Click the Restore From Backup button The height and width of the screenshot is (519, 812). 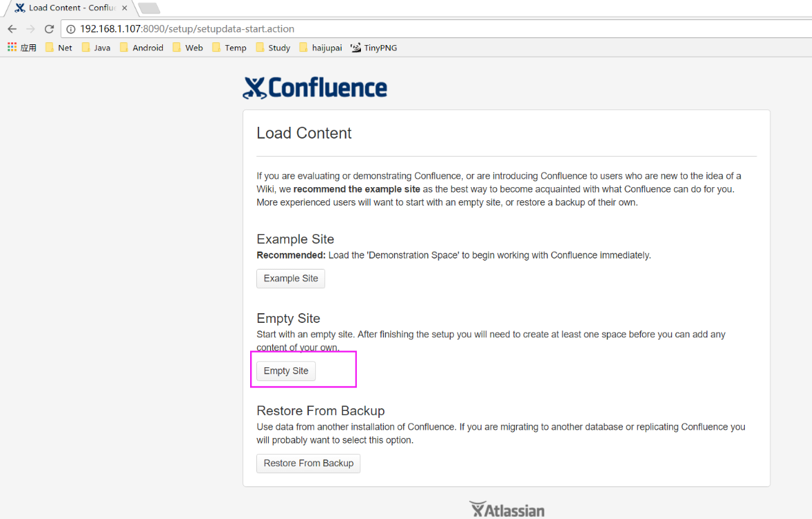click(x=308, y=464)
